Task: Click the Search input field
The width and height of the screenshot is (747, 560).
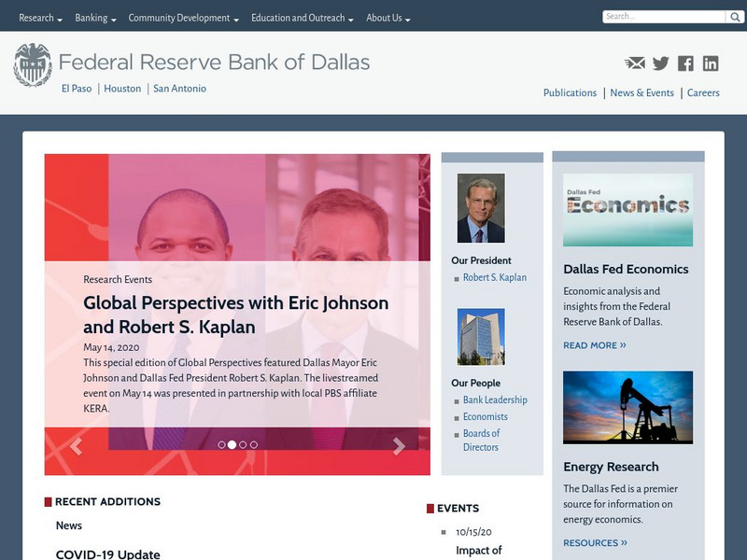Action: 664,17
